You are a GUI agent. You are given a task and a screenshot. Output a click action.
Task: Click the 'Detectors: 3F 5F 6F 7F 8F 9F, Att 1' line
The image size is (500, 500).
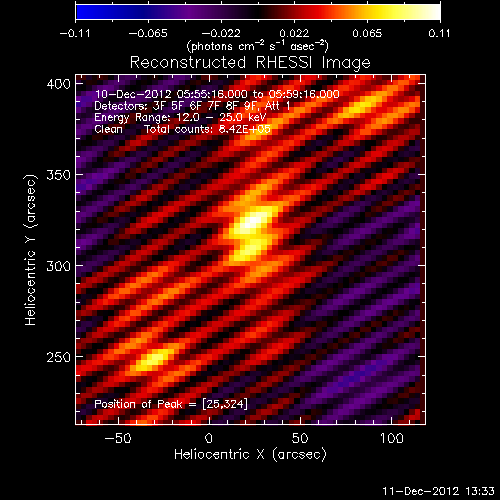[x=192, y=106]
